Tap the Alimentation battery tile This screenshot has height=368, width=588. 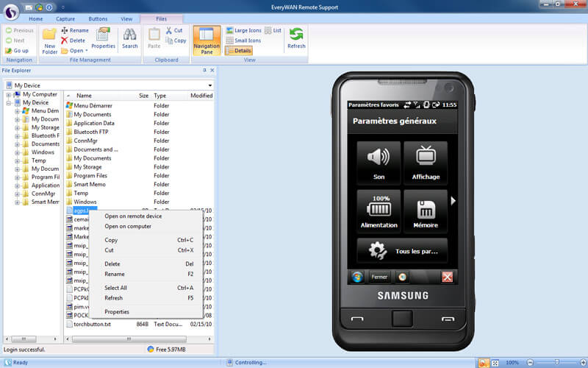point(379,211)
